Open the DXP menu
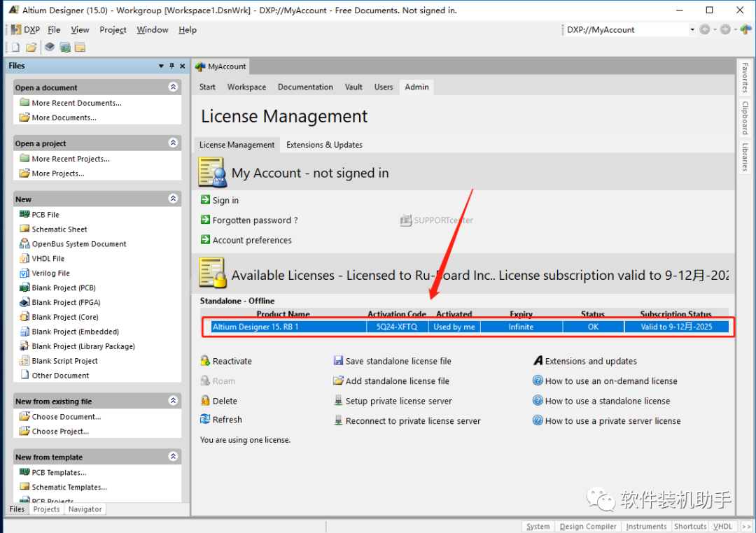Viewport: 756px width, 533px height. point(26,30)
